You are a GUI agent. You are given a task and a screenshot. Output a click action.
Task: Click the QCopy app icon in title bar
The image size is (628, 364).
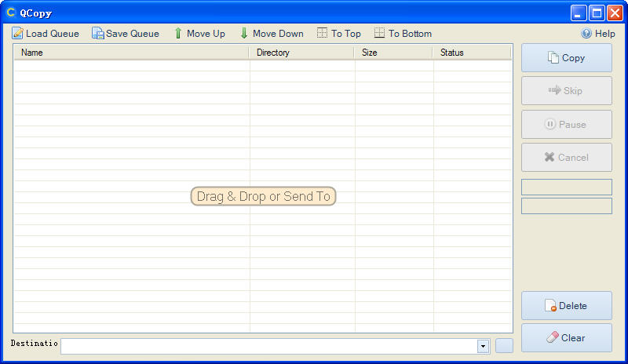[11, 13]
